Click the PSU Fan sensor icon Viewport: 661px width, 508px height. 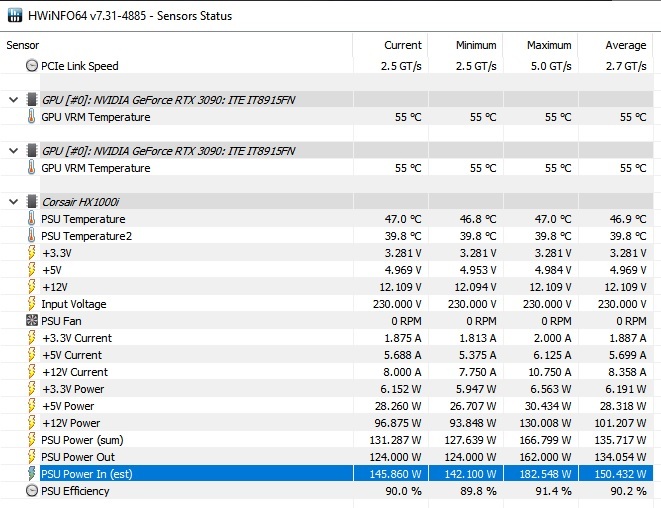31,321
